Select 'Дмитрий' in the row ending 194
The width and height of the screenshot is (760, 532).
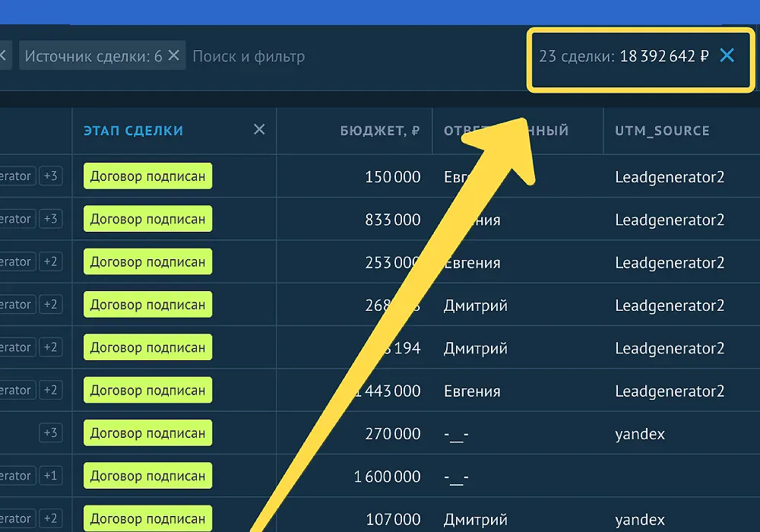(476, 348)
